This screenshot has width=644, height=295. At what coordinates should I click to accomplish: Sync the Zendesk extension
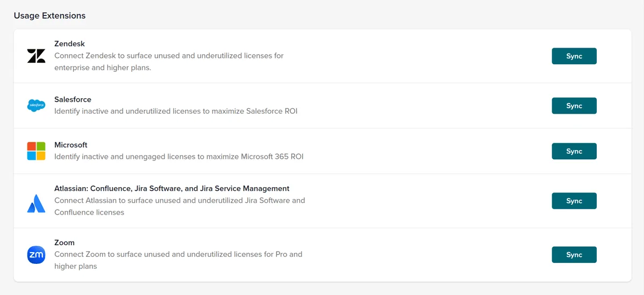click(x=574, y=56)
